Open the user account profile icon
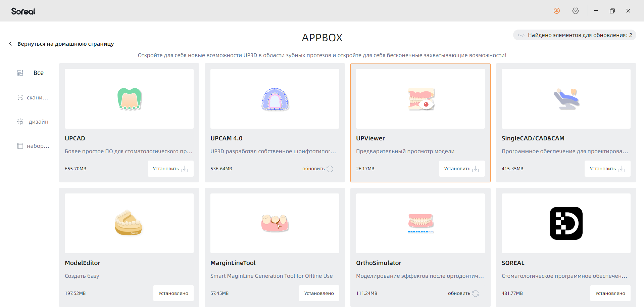 click(x=557, y=11)
